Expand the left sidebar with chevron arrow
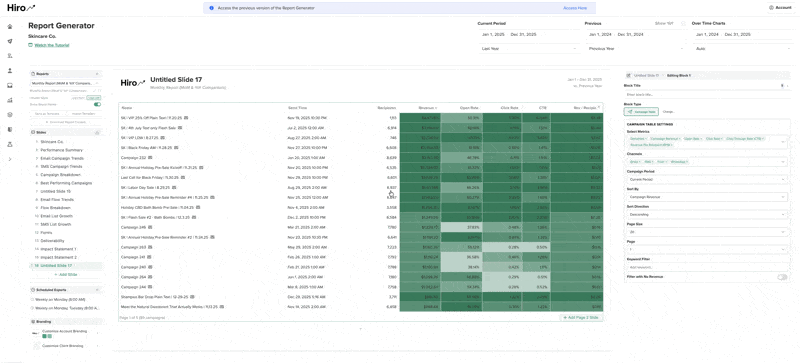Viewport: 800px width, 363px height. point(10,159)
